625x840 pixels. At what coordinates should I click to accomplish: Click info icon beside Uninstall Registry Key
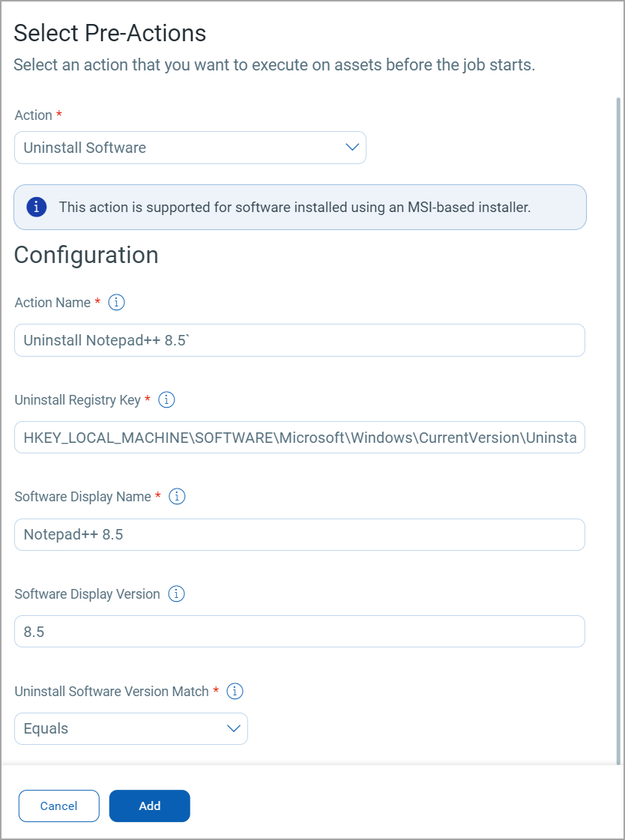point(167,400)
